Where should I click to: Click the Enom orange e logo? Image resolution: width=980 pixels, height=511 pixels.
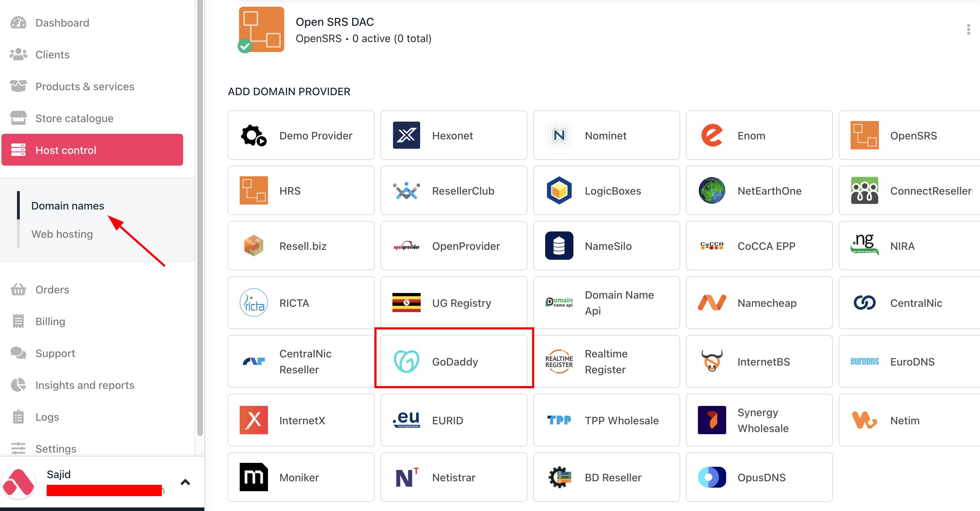click(x=712, y=136)
